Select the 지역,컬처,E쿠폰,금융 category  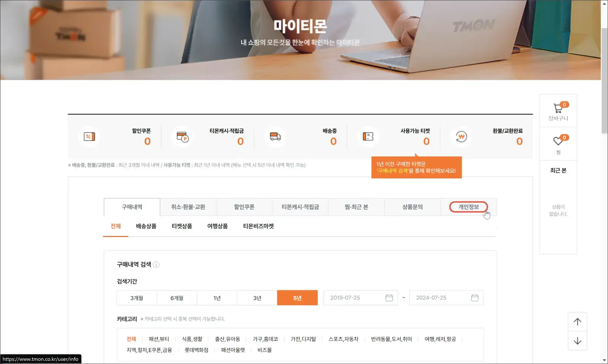[149, 350]
